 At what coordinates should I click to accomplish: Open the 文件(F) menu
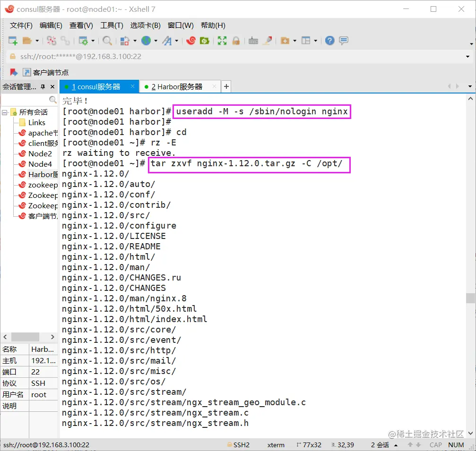[x=21, y=26]
